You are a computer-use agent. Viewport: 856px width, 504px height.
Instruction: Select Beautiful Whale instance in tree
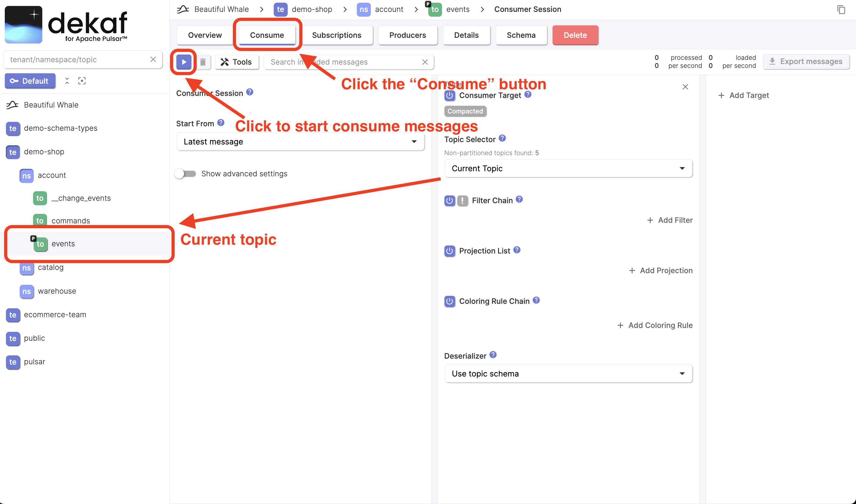click(51, 105)
